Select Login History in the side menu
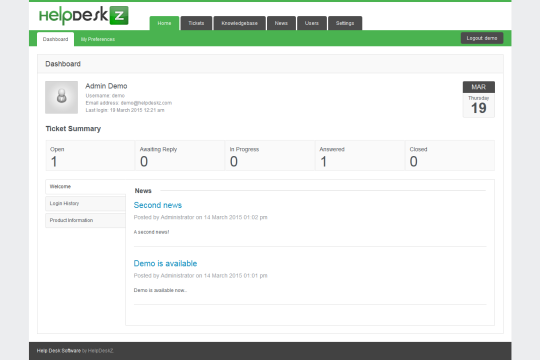This screenshot has height=360, width=540. pos(85,204)
